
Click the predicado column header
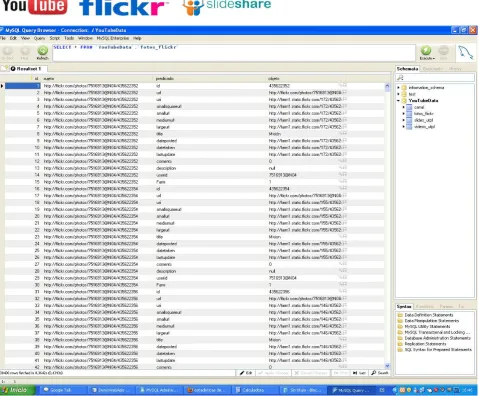point(210,79)
